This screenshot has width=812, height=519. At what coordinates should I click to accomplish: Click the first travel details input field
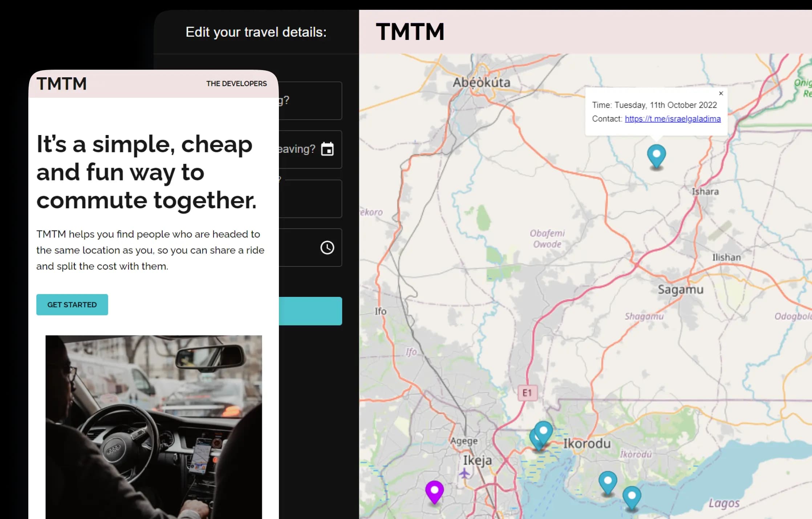click(310, 101)
